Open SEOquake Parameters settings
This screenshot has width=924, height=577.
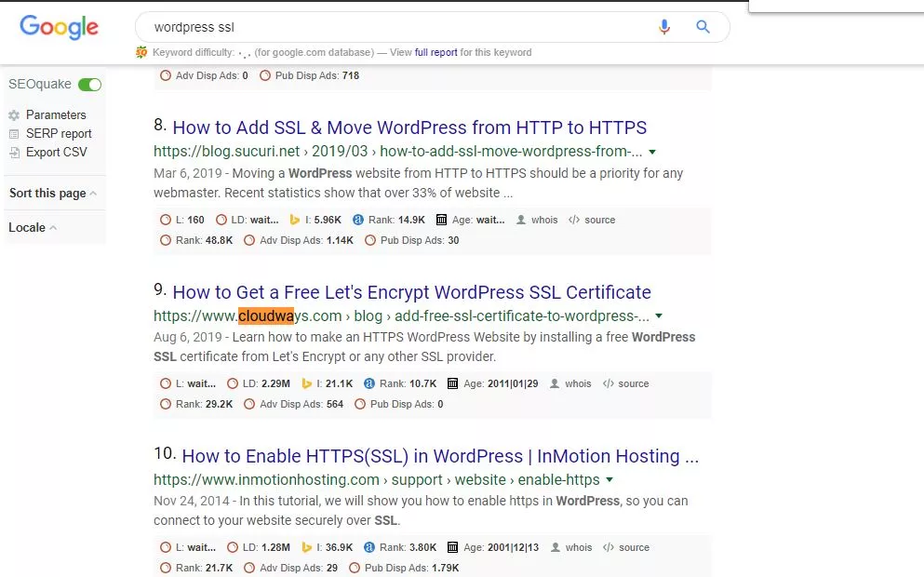pyautogui.click(x=56, y=114)
